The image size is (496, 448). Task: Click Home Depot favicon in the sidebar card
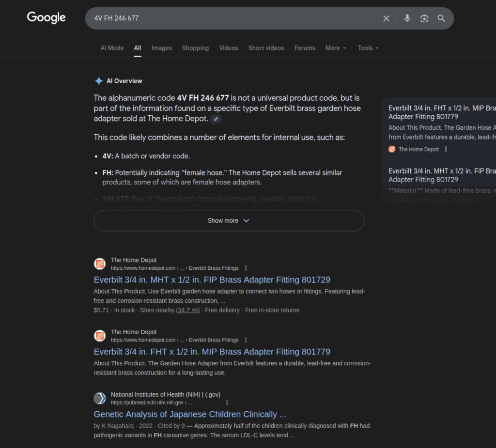click(x=392, y=149)
